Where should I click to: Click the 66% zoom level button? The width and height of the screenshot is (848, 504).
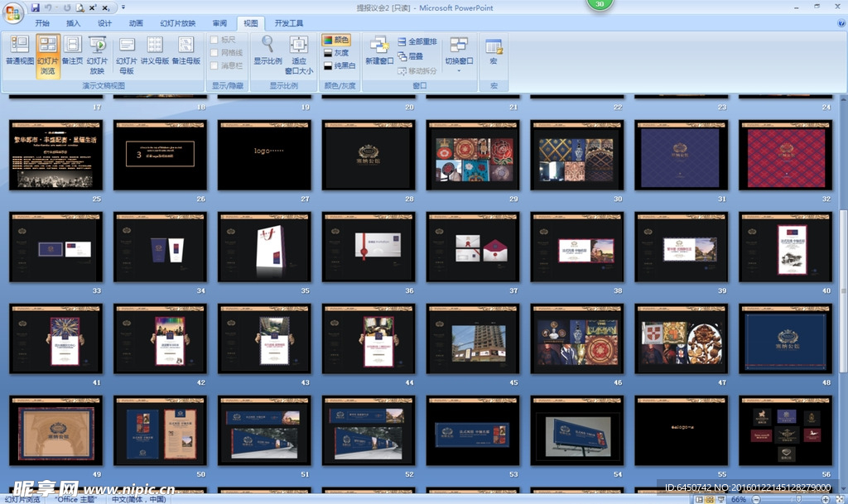pos(739,500)
